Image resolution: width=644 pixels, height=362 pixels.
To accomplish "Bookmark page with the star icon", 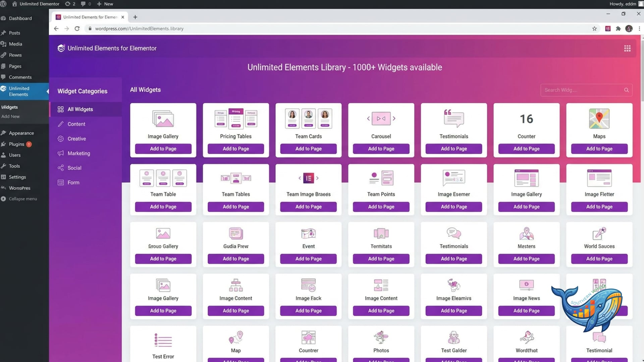I will coord(594,28).
